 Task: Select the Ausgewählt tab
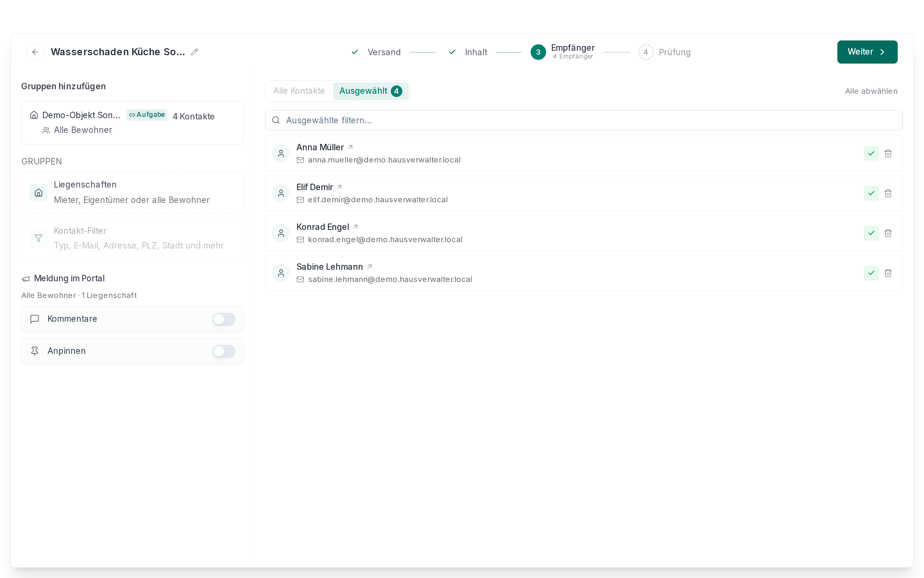click(370, 91)
